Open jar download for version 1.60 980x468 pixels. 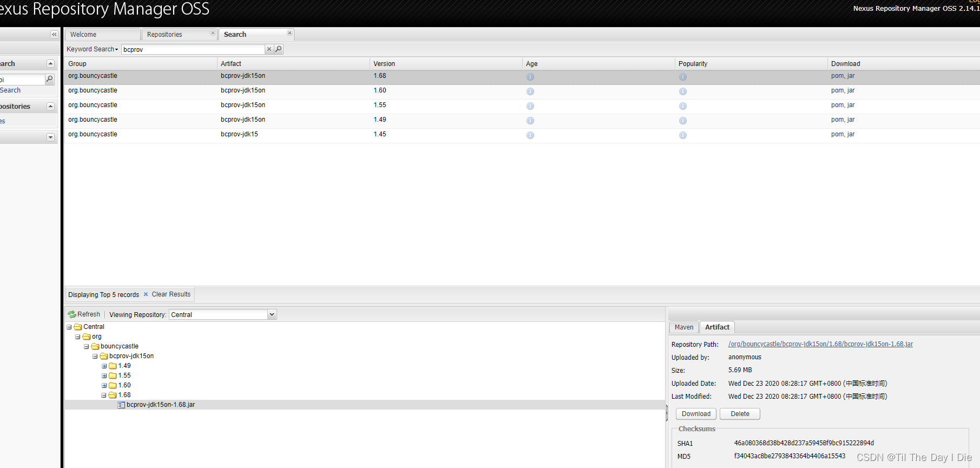click(x=851, y=90)
